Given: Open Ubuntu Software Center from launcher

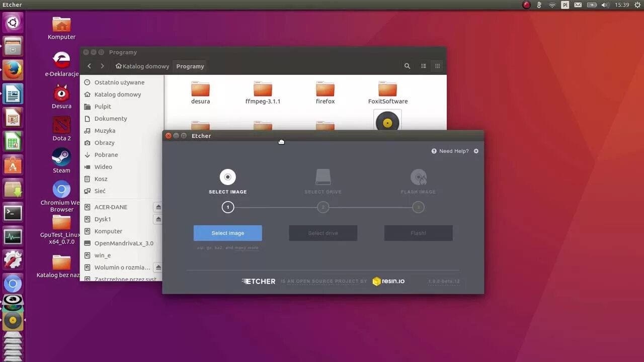Looking at the screenshot, I should click(x=13, y=165).
